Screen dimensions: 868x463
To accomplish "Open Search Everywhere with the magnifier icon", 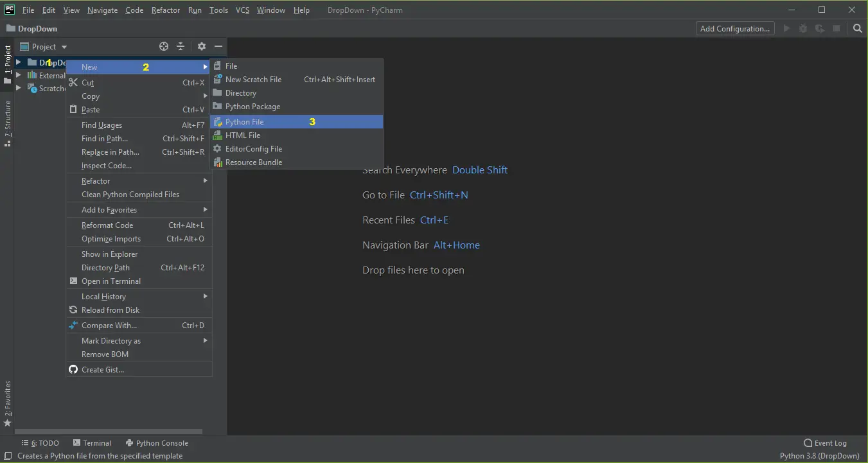I will click(858, 28).
